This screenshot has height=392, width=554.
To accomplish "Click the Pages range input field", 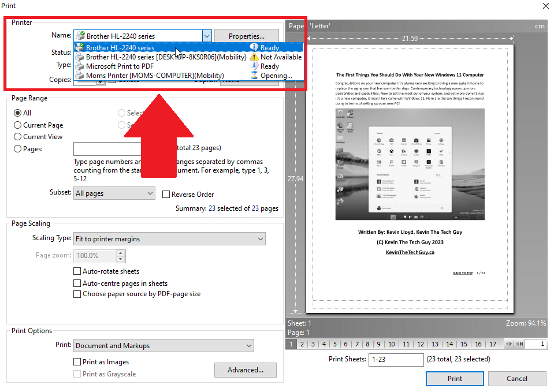I will 107,149.
